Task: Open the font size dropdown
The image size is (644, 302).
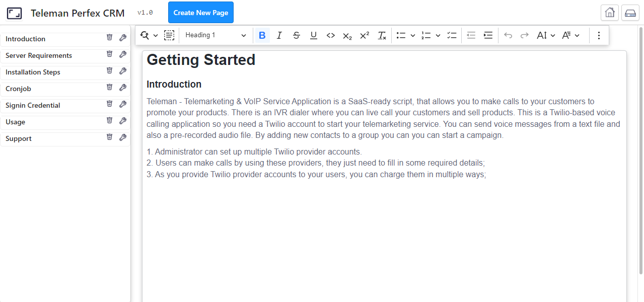Action: (546, 35)
